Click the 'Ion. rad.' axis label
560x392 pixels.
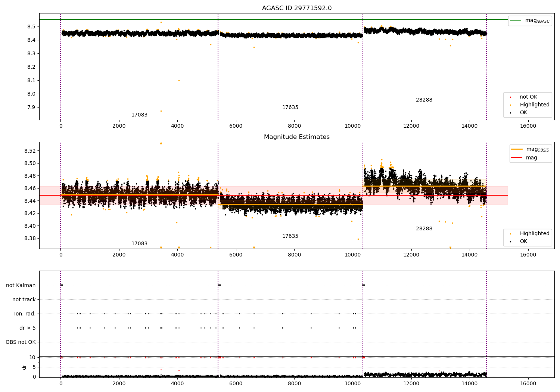(x=25, y=314)
